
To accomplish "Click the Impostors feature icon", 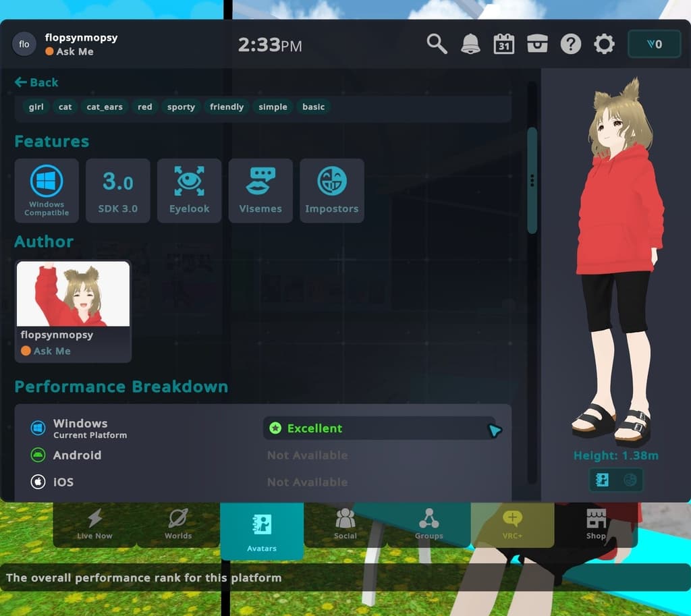I will coord(332,190).
